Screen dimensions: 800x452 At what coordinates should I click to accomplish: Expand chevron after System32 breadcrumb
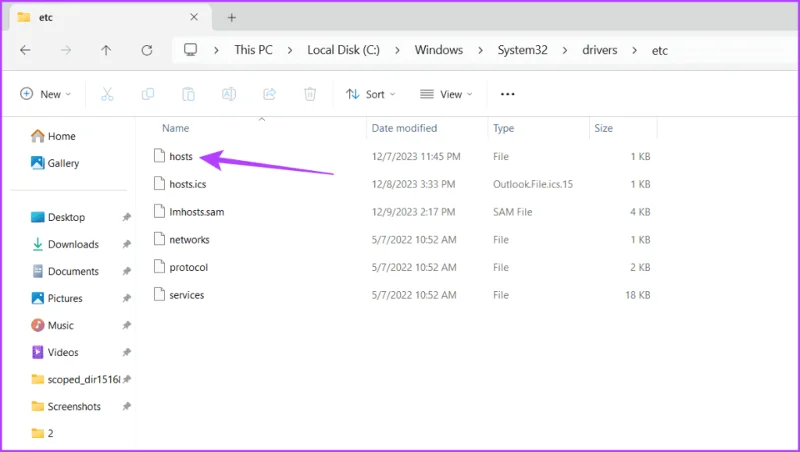pyautogui.click(x=565, y=50)
